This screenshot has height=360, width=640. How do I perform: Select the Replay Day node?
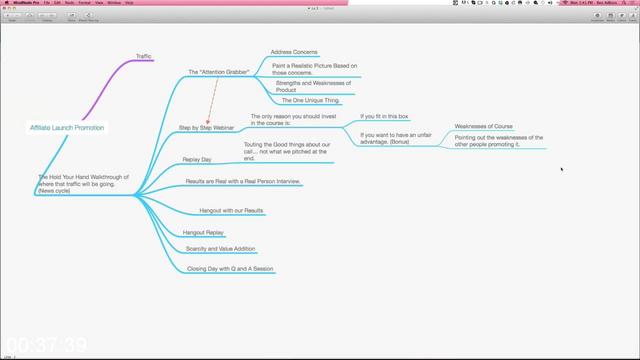tap(197, 160)
